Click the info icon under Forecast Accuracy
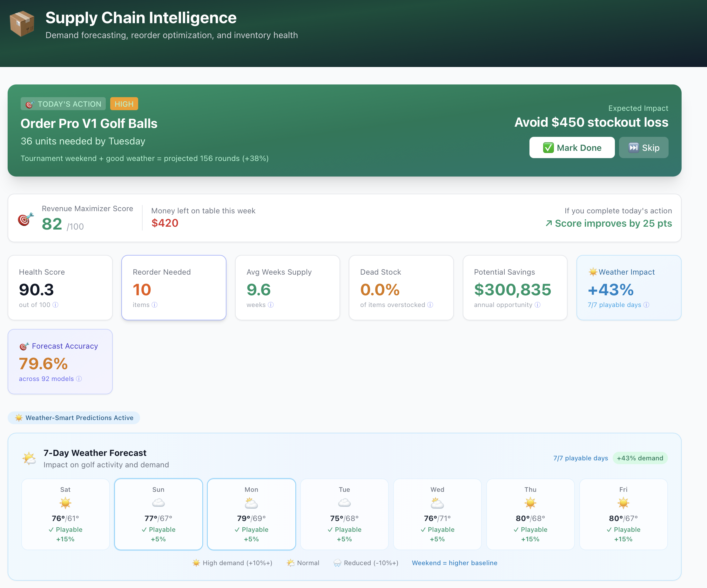This screenshot has width=707, height=588. pyautogui.click(x=79, y=379)
